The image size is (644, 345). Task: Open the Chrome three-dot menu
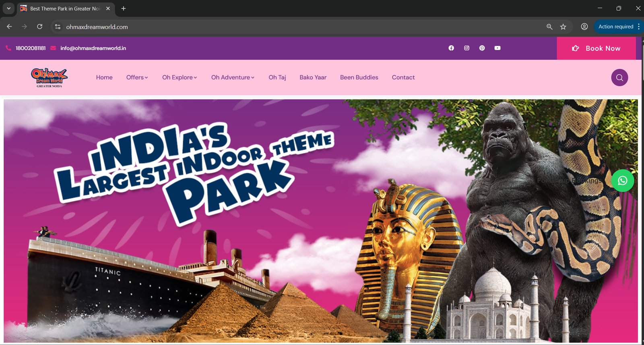[x=639, y=27]
